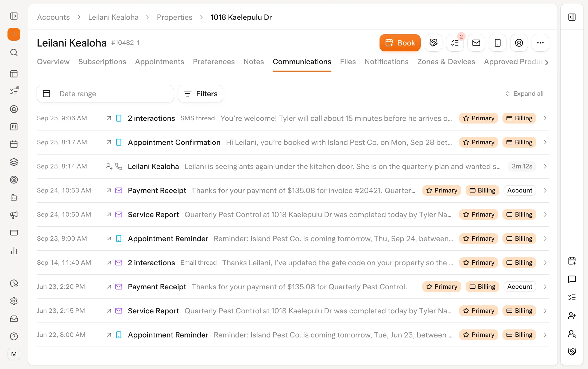Click Leilani Kealoha breadcrumb link
Screen dimensions: 588x369
click(x=113, y=17)
